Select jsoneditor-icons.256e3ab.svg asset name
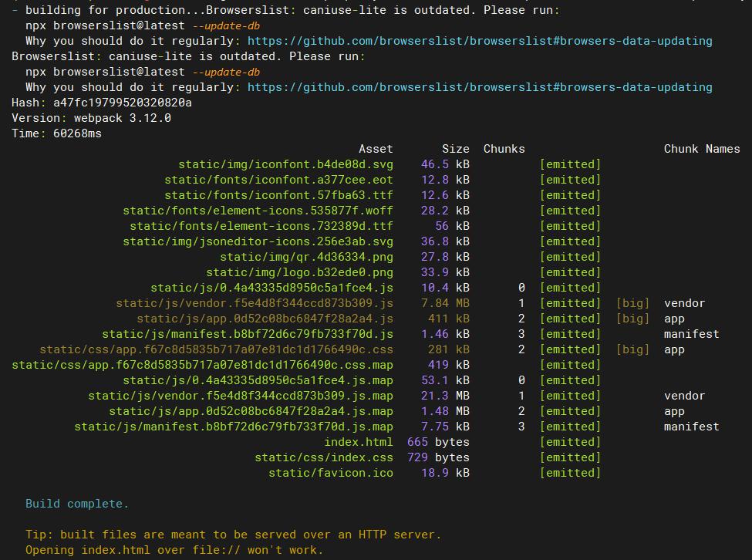The width and height of the screenshot is (752, 560). click(x=258, y=241)
